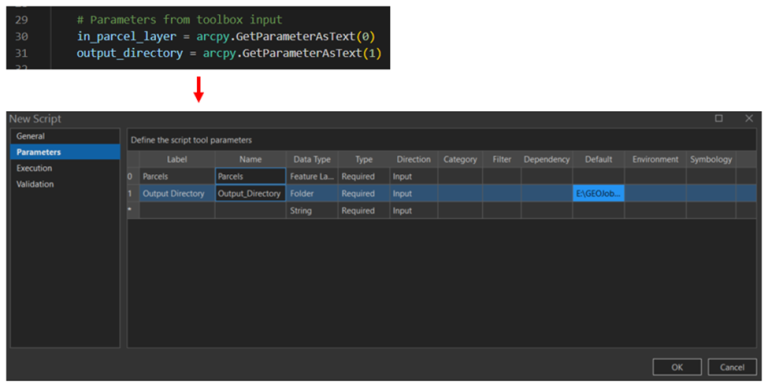Open the String data type in empty row
This screenshot has width=768, height=389.
coord(312,211)
